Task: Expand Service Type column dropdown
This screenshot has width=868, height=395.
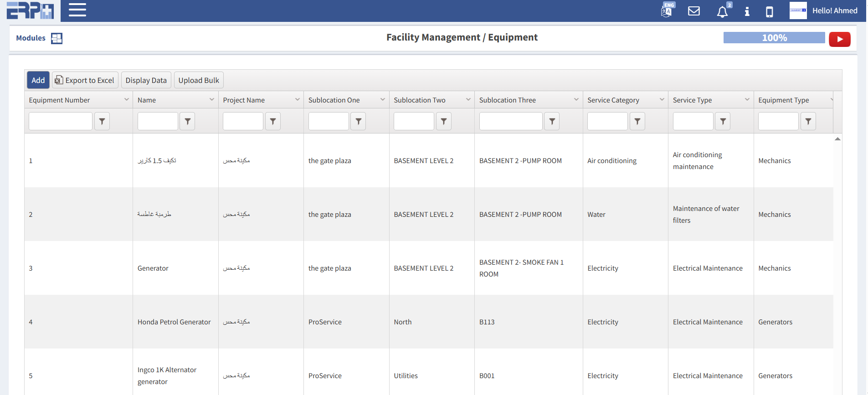Action: click(747, 100)
